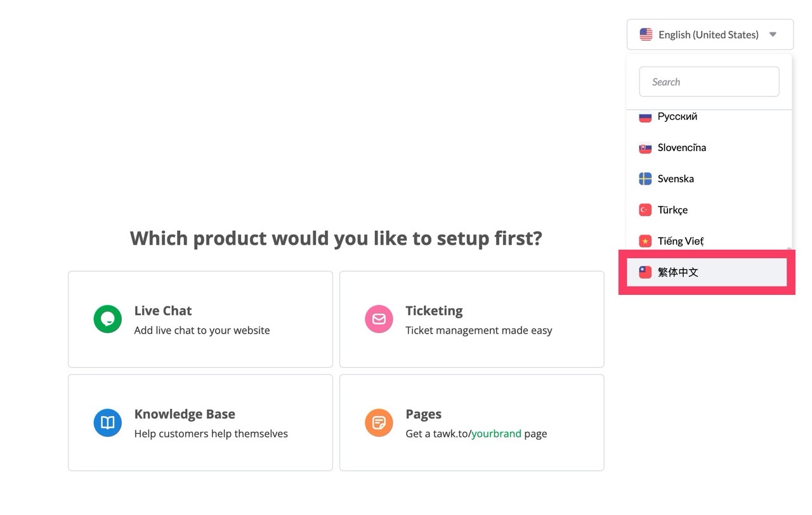Select the Ticketing product card
Screen dimensions: 812x515
point(471,319)
